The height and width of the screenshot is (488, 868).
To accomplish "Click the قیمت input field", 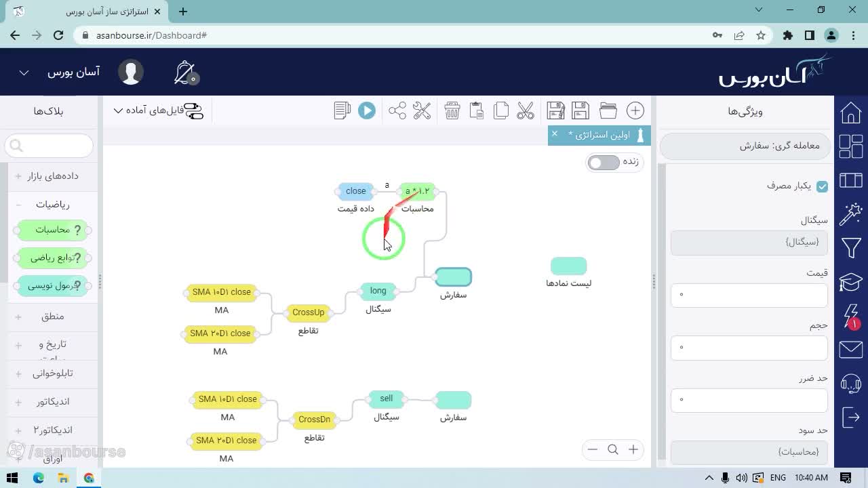I will click(749, 295).
